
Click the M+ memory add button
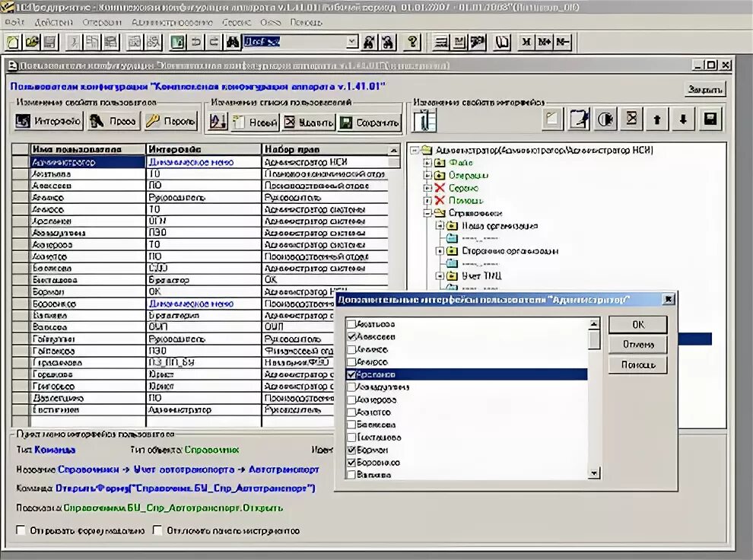point(544,43)
